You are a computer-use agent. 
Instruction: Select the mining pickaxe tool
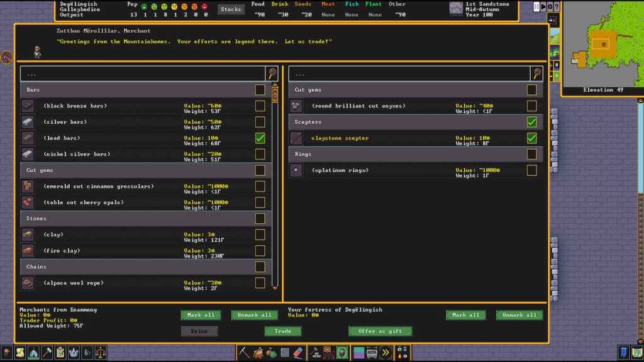click(245, 353)
